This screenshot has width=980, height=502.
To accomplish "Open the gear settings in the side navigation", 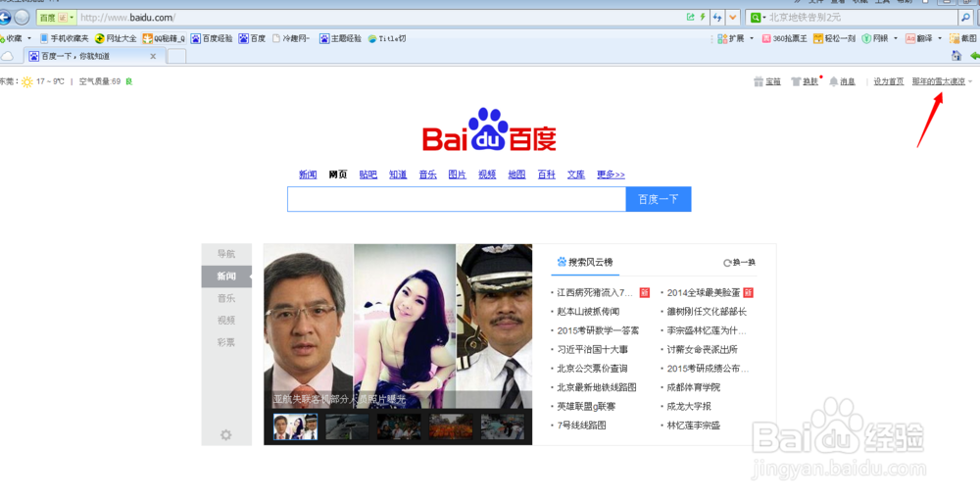I will tap(226, 434).
